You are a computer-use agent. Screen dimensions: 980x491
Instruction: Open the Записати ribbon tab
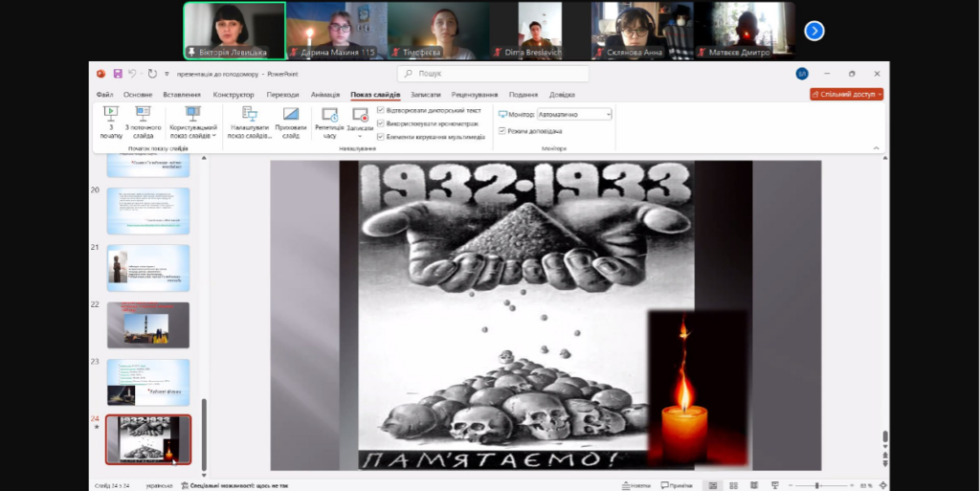[x=426, y=95]
